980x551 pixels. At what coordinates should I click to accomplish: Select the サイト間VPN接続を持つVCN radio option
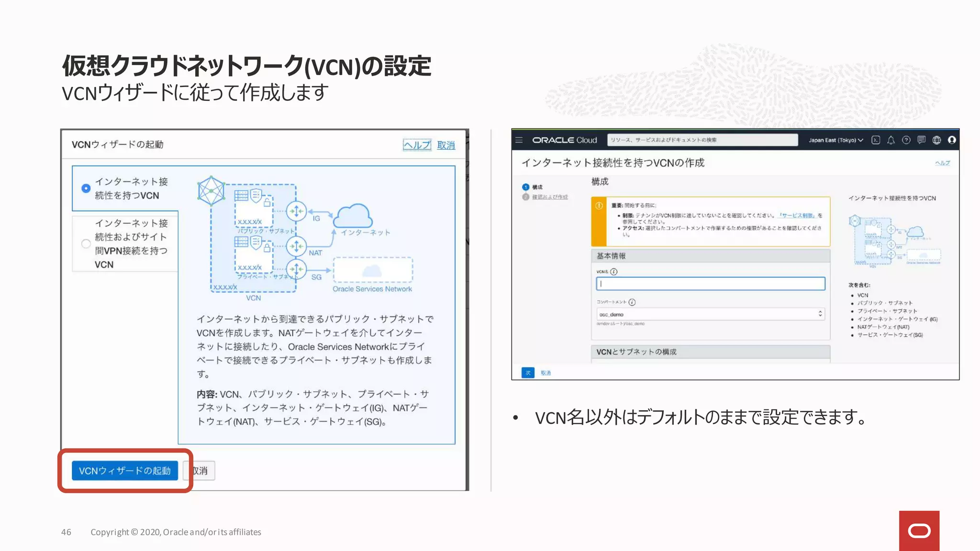86,244
